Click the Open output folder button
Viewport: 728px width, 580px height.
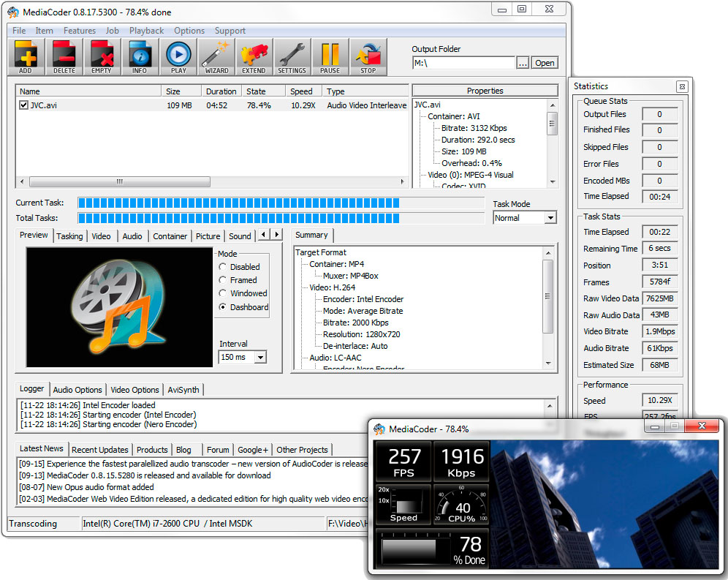pyautogui.click(x=545, y=63)
